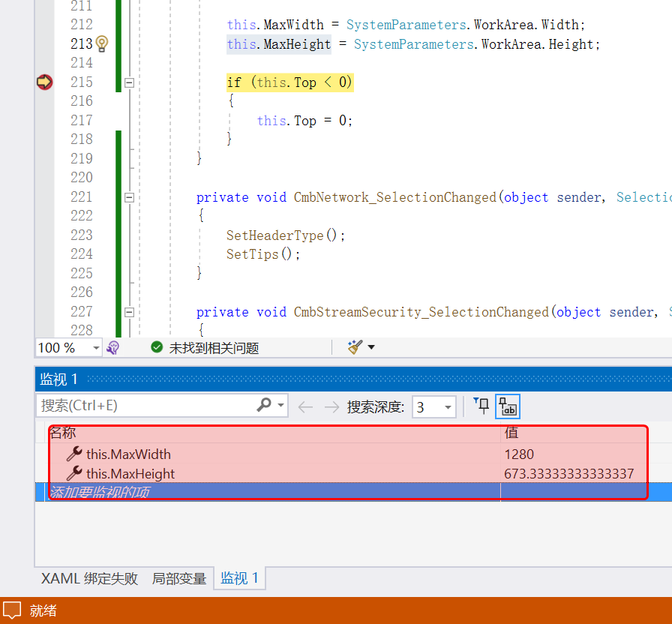This screenshot has width=672, height=624.
Task: Open the 100 % zoom dropdown
Action: point(96,348)
